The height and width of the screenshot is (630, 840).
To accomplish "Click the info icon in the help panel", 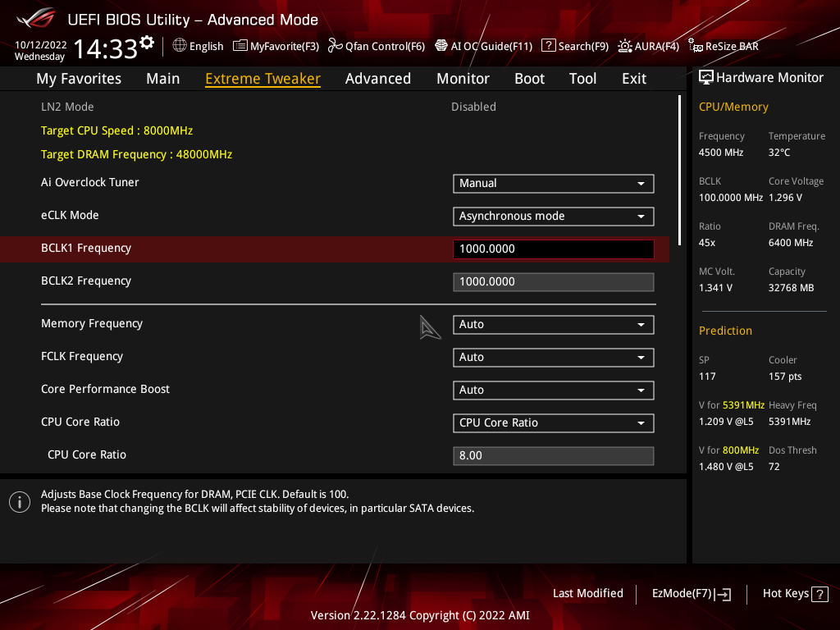I will [20, 502].
